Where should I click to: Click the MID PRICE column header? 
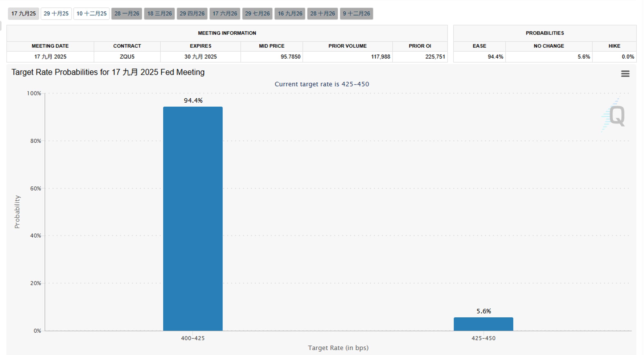click(271, 46)
